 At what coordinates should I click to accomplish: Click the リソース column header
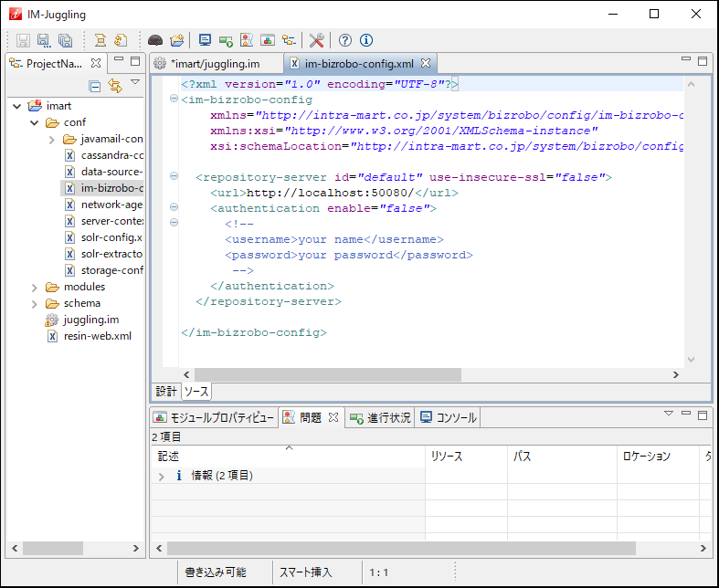446,456
